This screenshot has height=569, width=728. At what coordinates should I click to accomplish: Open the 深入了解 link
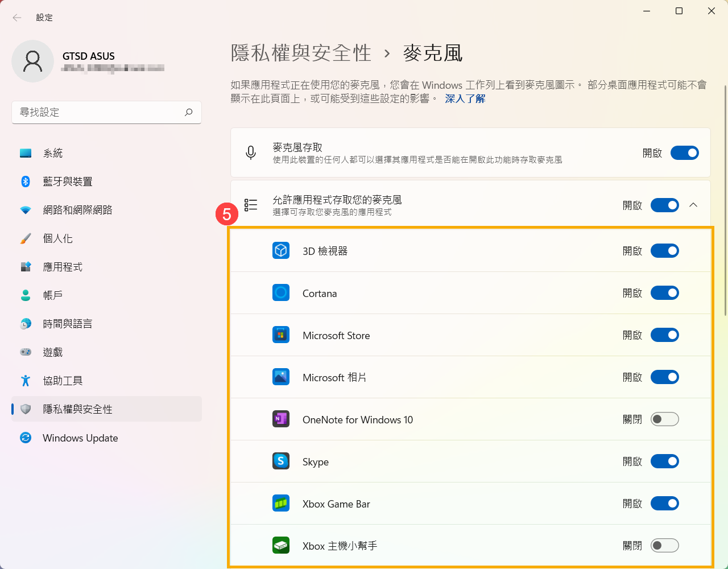click(465, 98)
